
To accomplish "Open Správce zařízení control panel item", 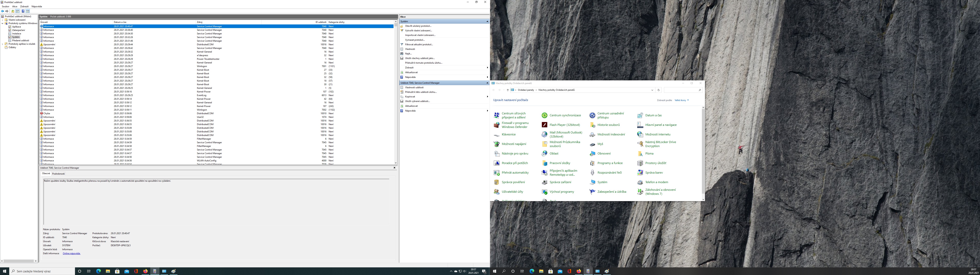I will coord(560,182).
